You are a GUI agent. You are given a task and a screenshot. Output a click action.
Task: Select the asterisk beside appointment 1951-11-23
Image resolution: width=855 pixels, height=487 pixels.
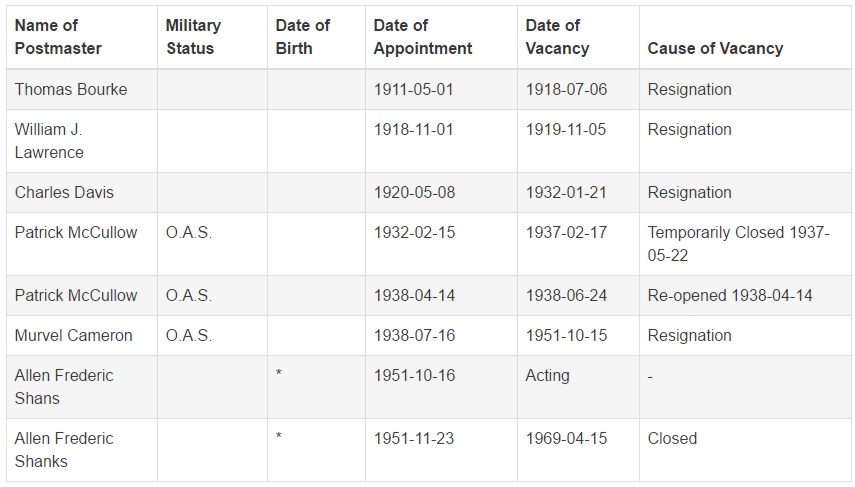click(x=279, y=436)
